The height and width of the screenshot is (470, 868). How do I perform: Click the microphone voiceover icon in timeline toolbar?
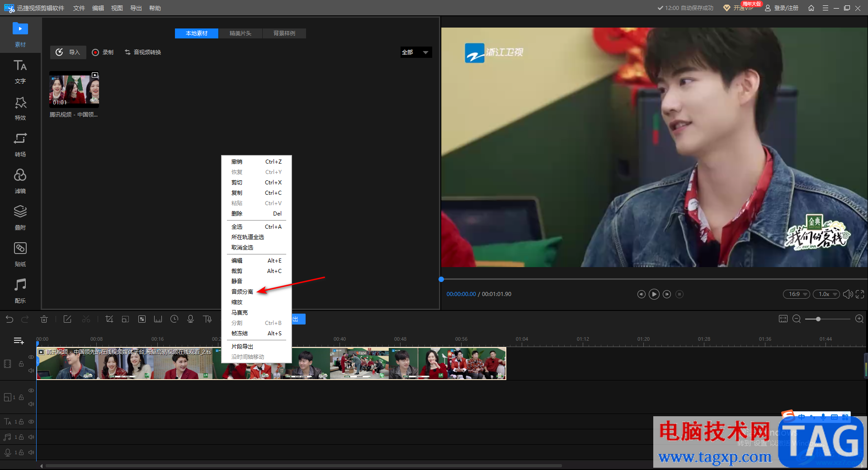click(x=190, y=319)
